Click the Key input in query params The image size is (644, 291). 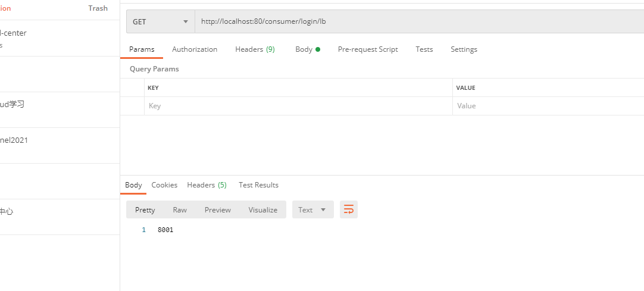tap(298, 106)
